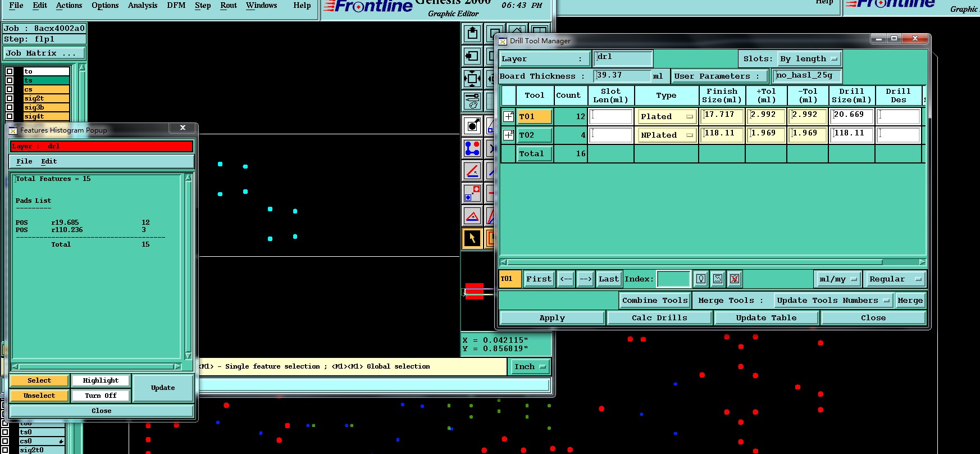Select the red angled line measurement tool
Screen dimensions: 980x454
472,171
